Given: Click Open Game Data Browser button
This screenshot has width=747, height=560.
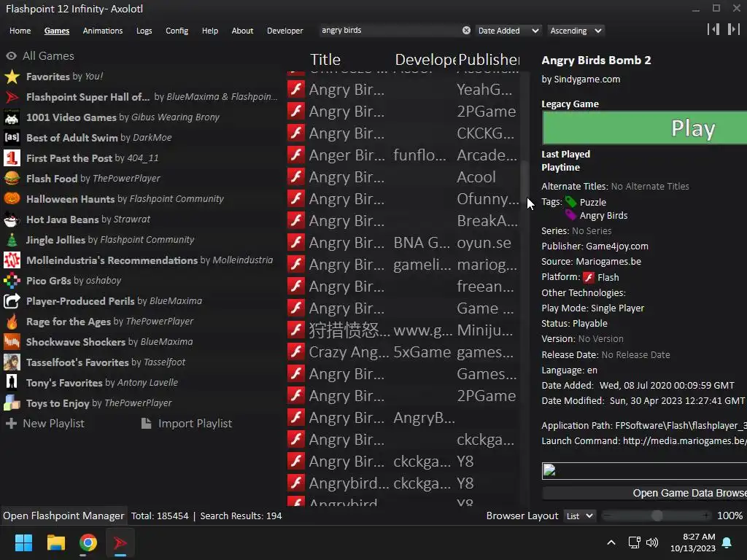Looking at the screenshot, I should (645, 494).
